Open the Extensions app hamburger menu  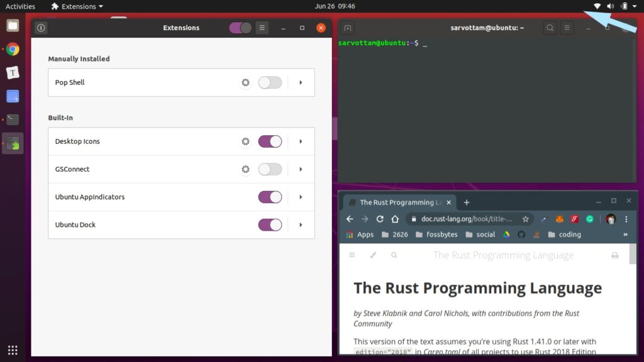click(x=262, y=28)
